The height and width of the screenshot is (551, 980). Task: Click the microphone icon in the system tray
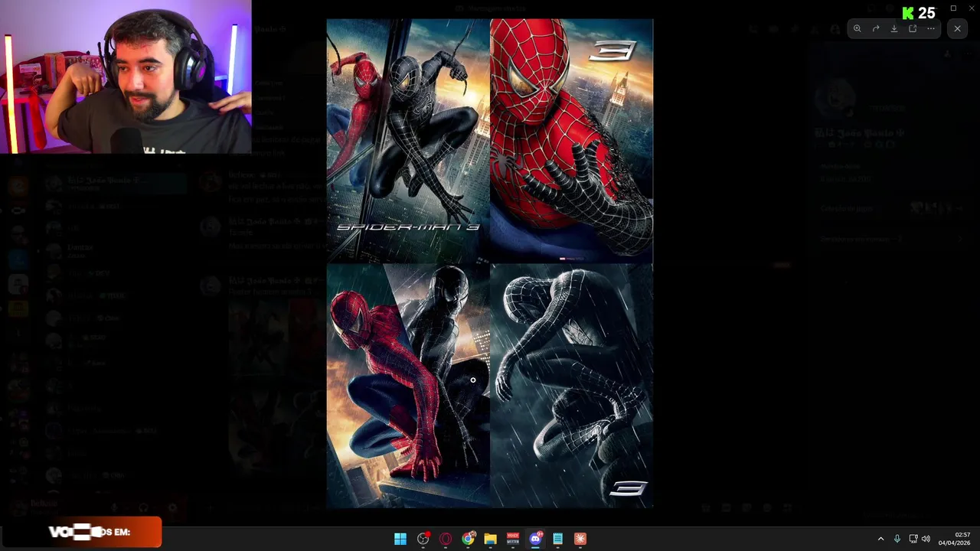897,539
